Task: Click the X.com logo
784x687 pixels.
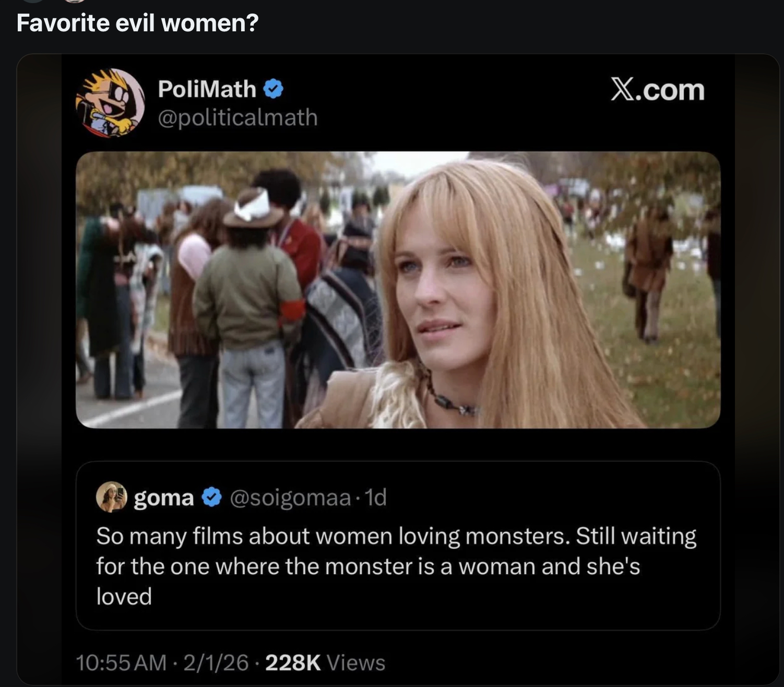Action: pos(657,90)
